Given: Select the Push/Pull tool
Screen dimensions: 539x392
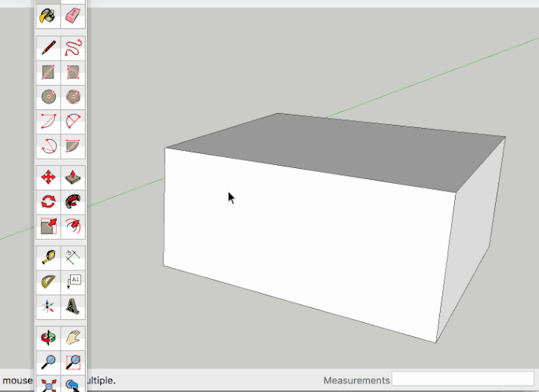Looking at the screenshot, I should click(x=73, y=178).
